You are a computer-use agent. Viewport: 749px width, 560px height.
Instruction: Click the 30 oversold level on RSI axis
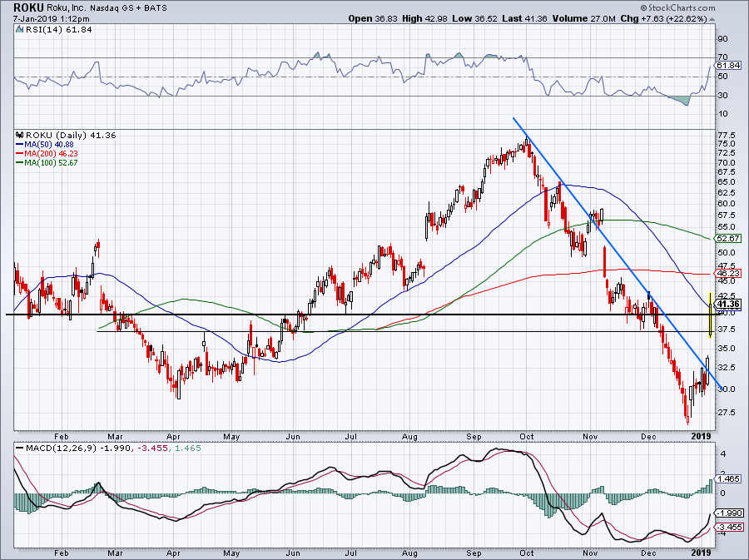pos(722,96)
